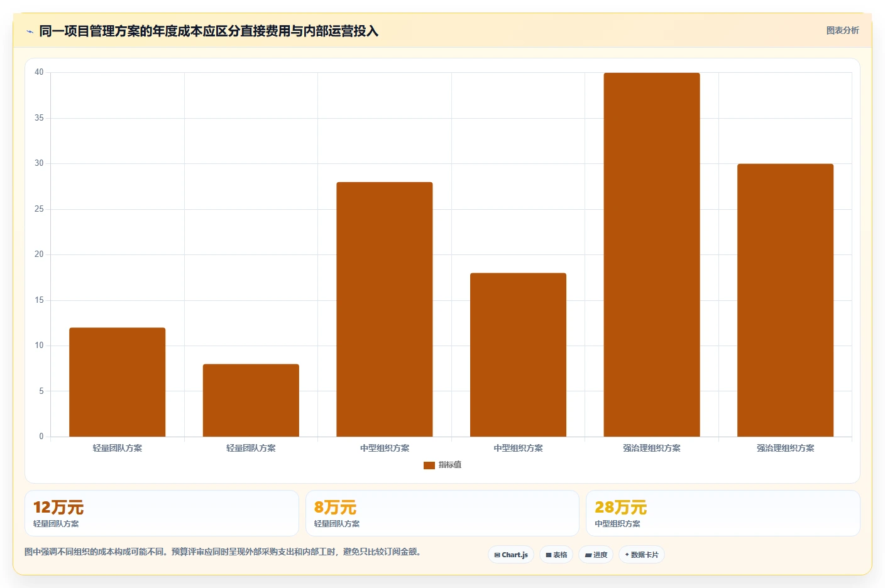Select the 表格 tag chip

click(x=556, y=555)
